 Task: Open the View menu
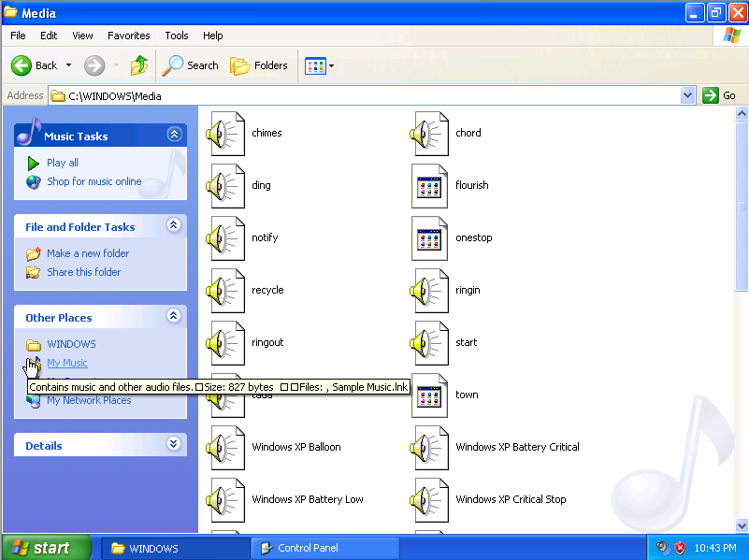[82, 36]
